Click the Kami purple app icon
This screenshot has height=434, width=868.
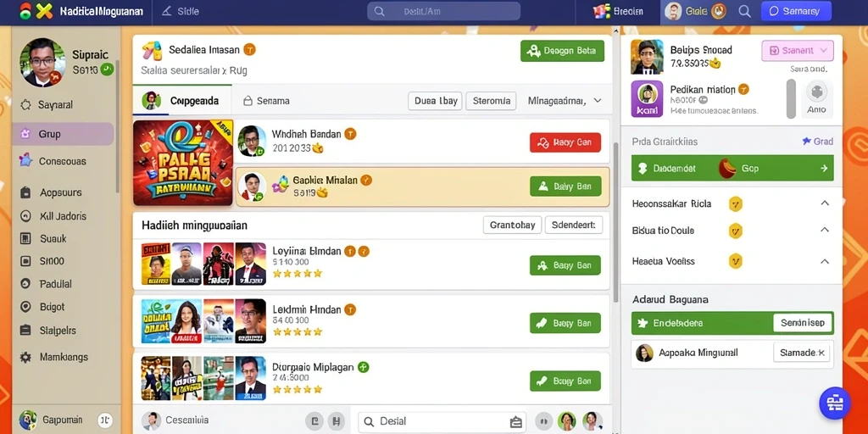click(647, 99)
